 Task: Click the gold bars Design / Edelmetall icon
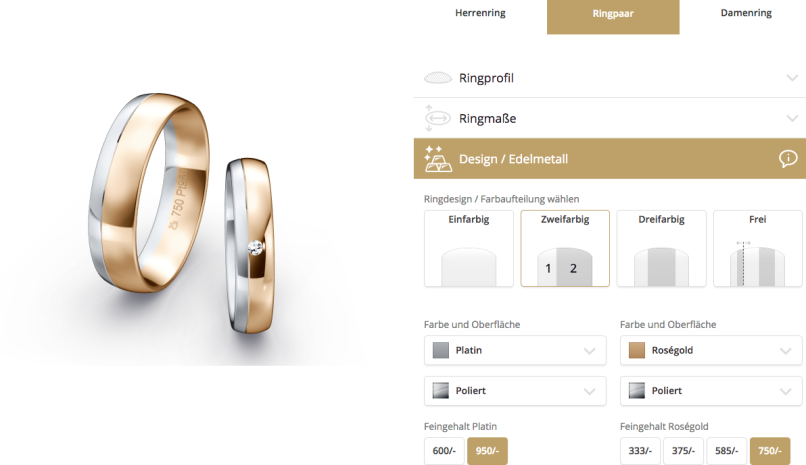pos(437,159)
